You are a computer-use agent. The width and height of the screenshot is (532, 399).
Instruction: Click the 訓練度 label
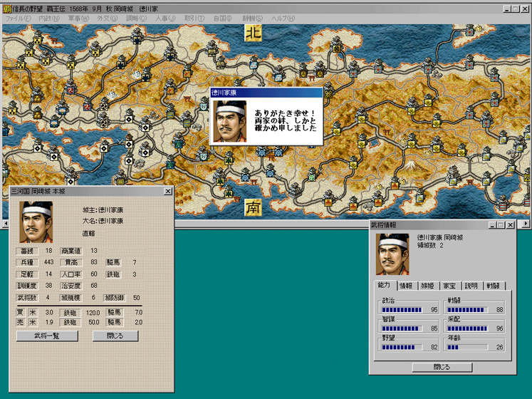coord(27,286)
